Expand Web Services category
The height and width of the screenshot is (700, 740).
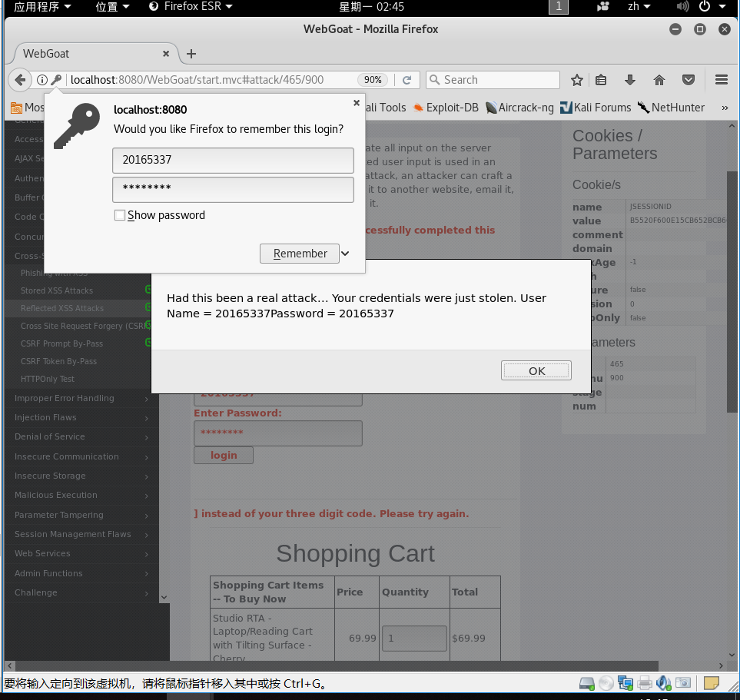(x=81, y=554)
